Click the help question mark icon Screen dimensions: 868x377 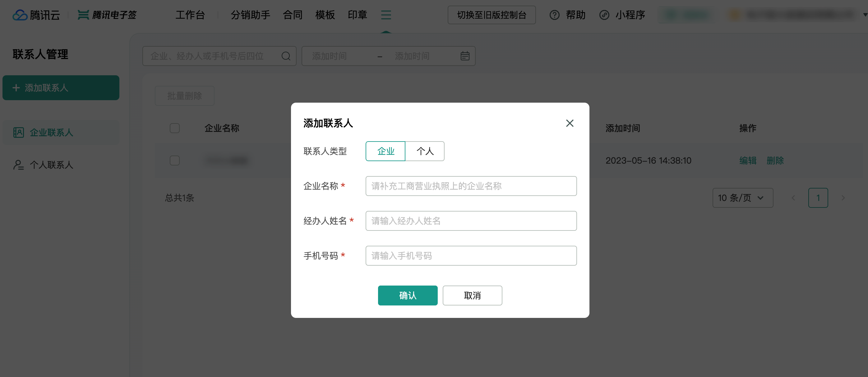click(554, 15)
